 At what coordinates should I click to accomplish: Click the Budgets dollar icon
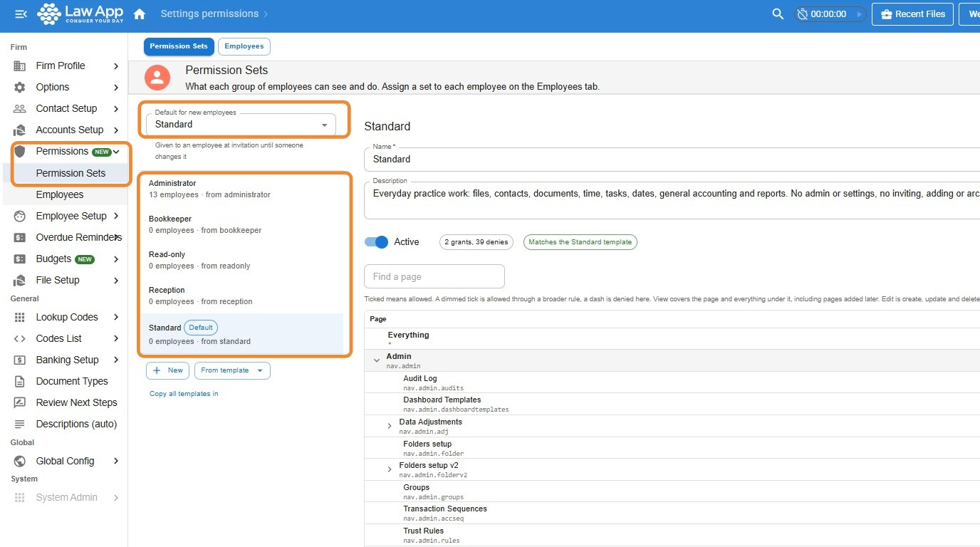pos(20,259)
